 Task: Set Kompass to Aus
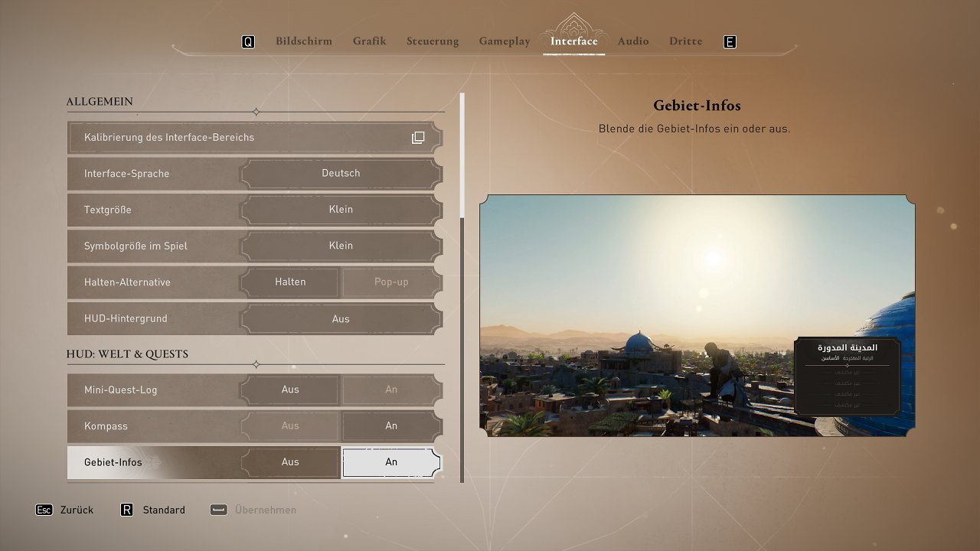click(x=290, y=426)
